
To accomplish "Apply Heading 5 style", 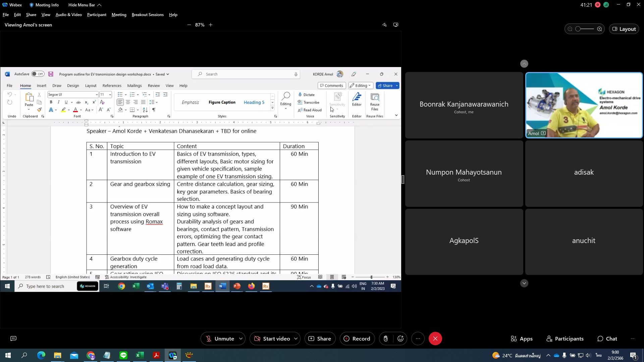I will pos(254,102).
